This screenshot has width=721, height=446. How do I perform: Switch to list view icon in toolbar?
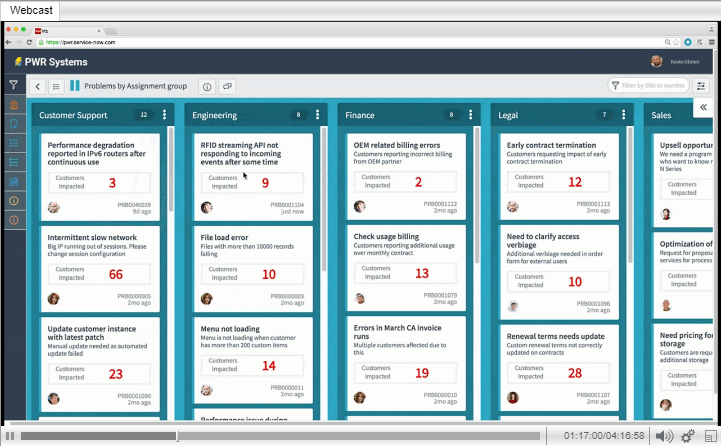[56, 86]
